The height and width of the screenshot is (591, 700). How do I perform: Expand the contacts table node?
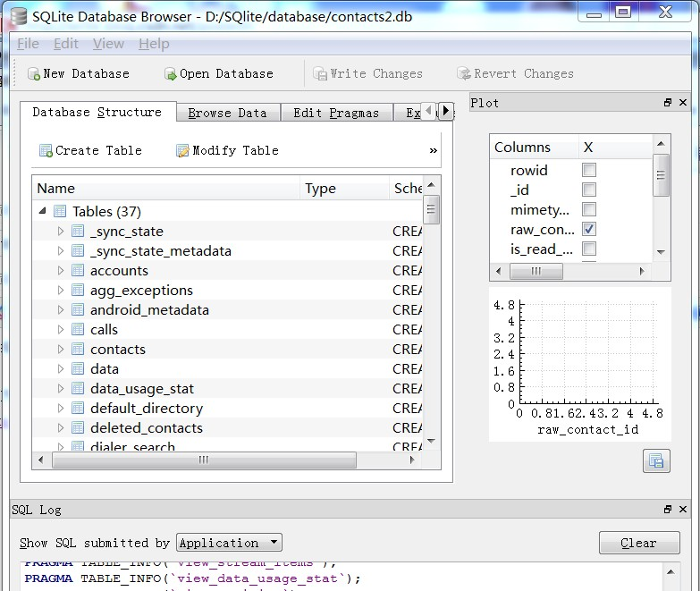[61, 349]
